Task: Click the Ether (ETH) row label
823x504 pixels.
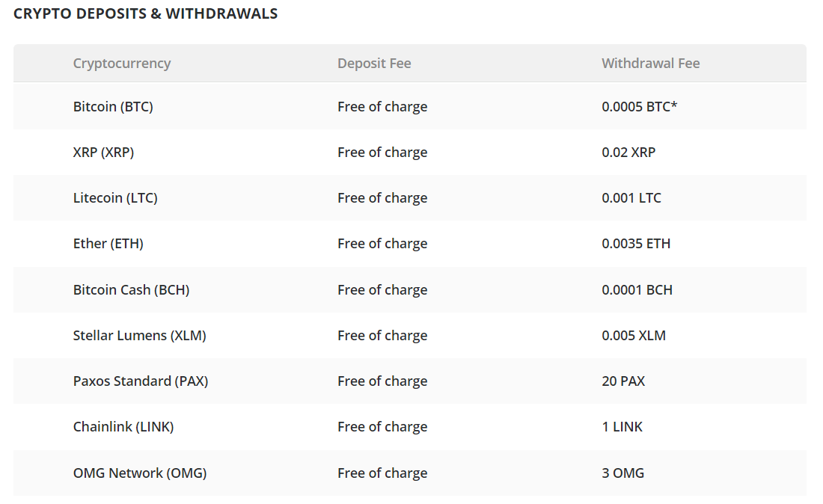Action: click(108, 243)
